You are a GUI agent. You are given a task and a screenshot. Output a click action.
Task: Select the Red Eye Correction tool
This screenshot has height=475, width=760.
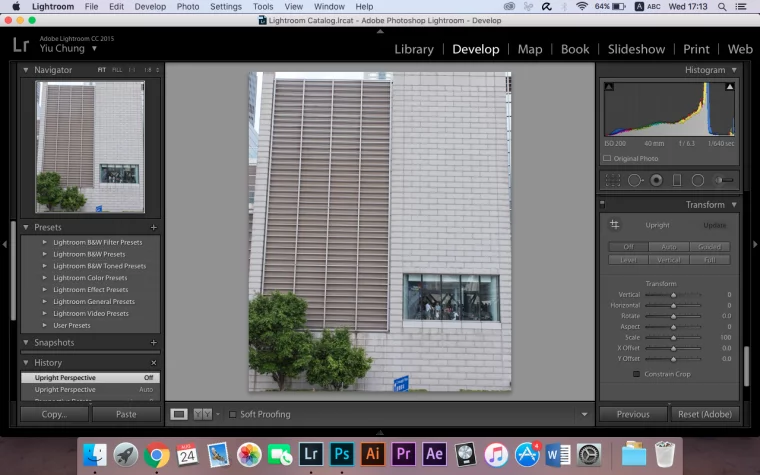(x=656, y=180)
